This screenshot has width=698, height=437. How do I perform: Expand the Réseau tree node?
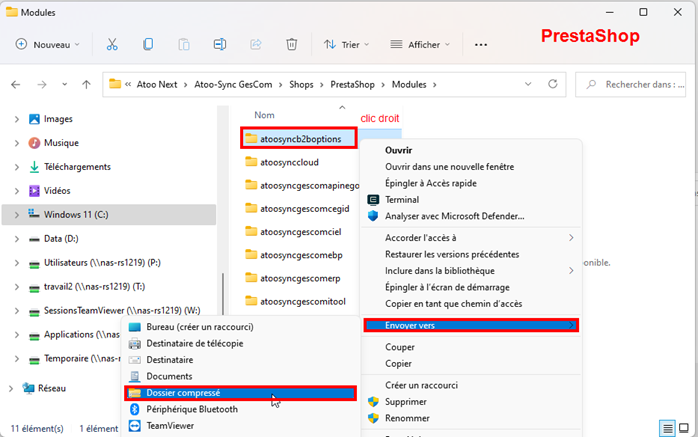(x=11, y=388)
